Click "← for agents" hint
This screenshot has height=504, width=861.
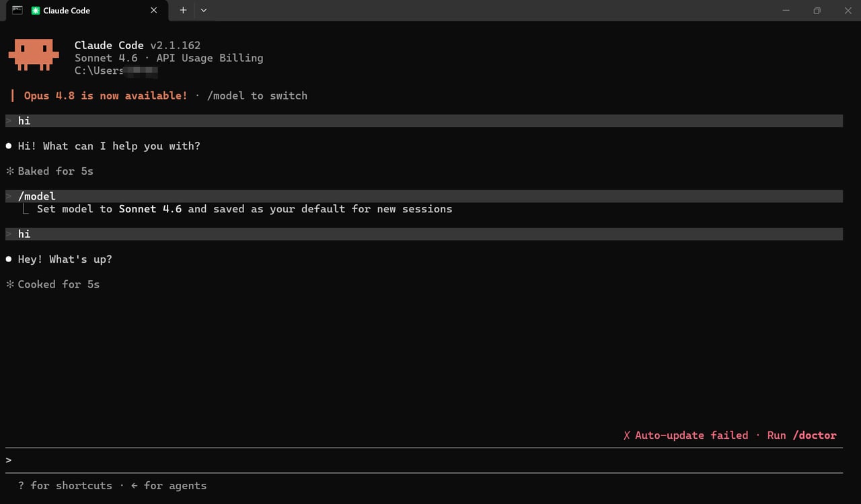(169, 485)
